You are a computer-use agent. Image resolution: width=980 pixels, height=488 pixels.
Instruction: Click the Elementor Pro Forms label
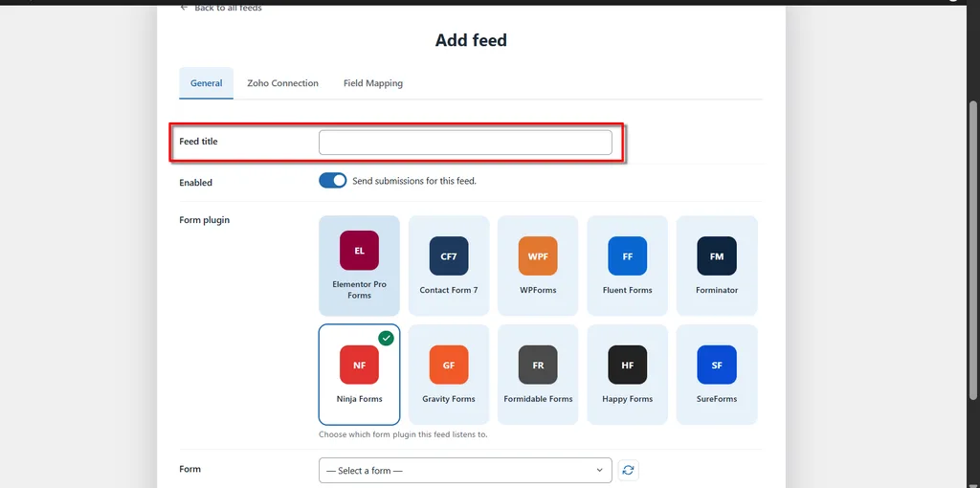(360, 290)
